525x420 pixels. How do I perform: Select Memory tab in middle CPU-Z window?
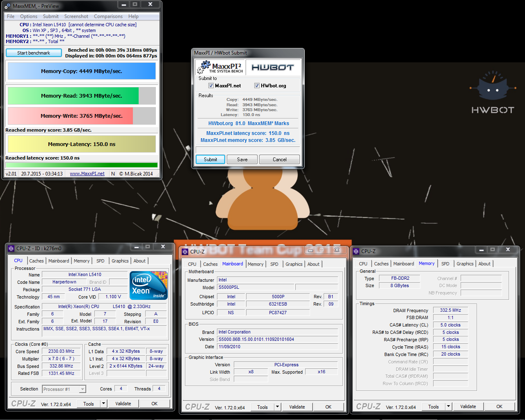256,264
